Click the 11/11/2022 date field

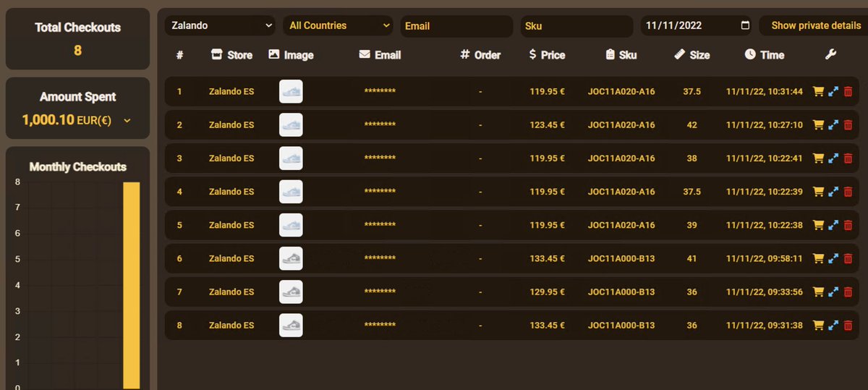point(696,25)
